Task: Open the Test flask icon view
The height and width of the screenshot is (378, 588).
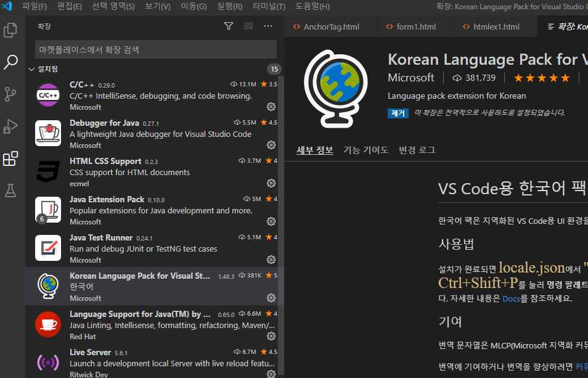Action: [10, 191]
